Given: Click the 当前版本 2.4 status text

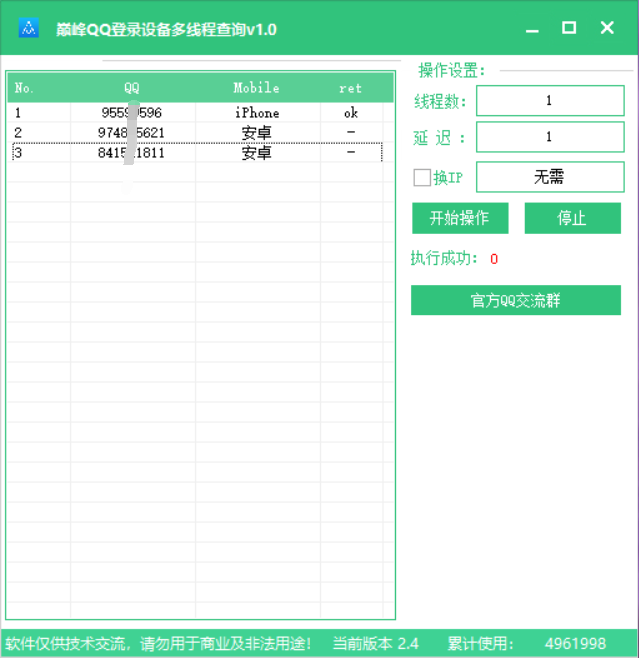Looking at the screenshot, I should (x=375, y=643).
